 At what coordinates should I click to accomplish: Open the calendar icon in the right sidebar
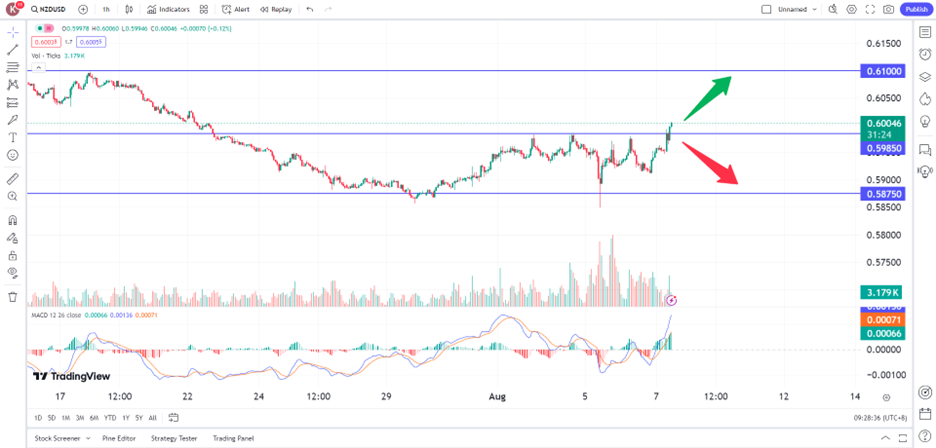click(925, 413)
